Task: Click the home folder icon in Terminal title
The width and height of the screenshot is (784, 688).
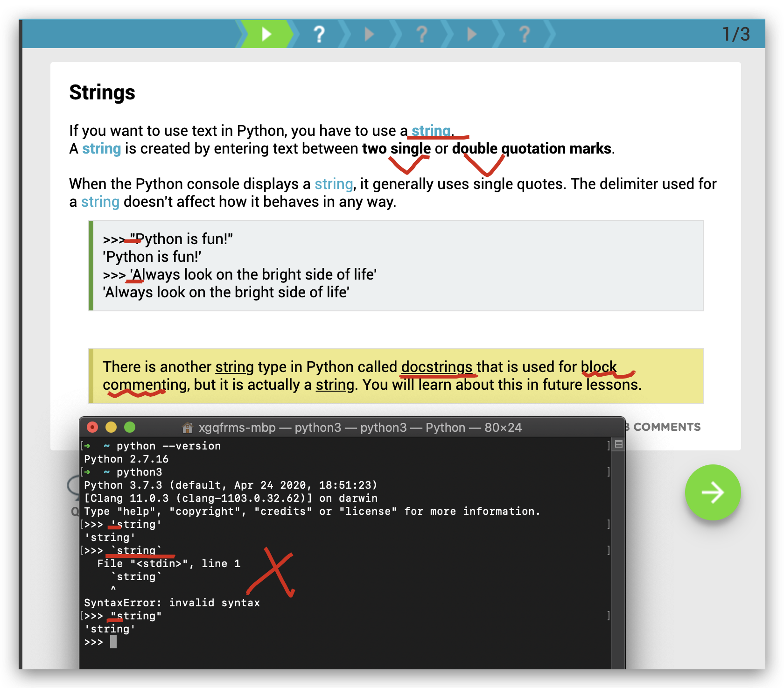Action: (188, 427)
